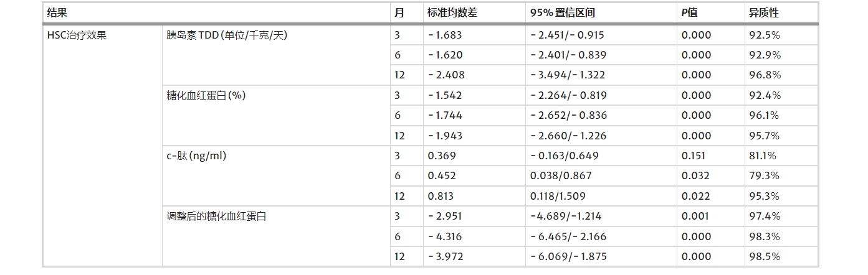Select the HSC治疗效果 row label
Viewport: 868px width, 275px height.
[77, 35]
